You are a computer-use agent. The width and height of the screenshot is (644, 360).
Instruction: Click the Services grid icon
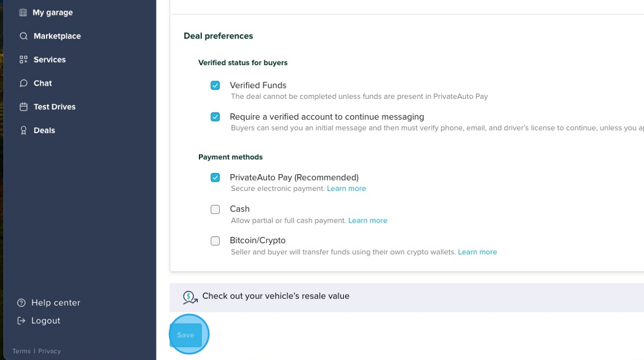coord(23,60)
